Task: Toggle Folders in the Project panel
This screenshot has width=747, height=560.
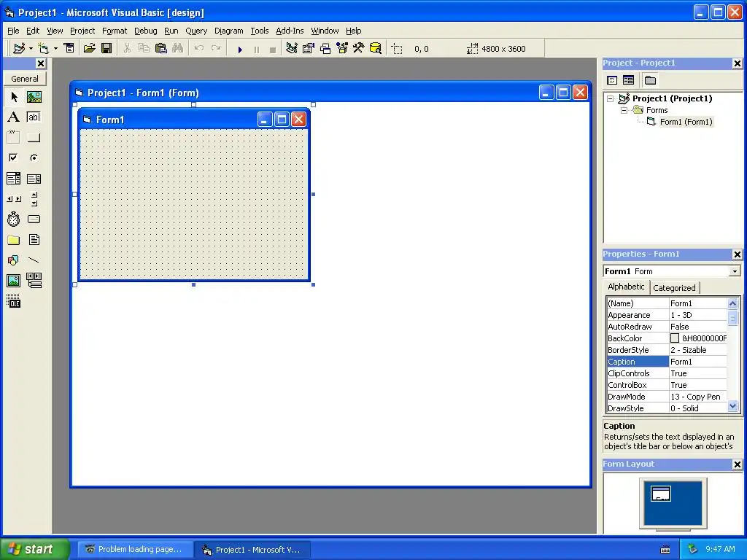Action: click(650, 80)
